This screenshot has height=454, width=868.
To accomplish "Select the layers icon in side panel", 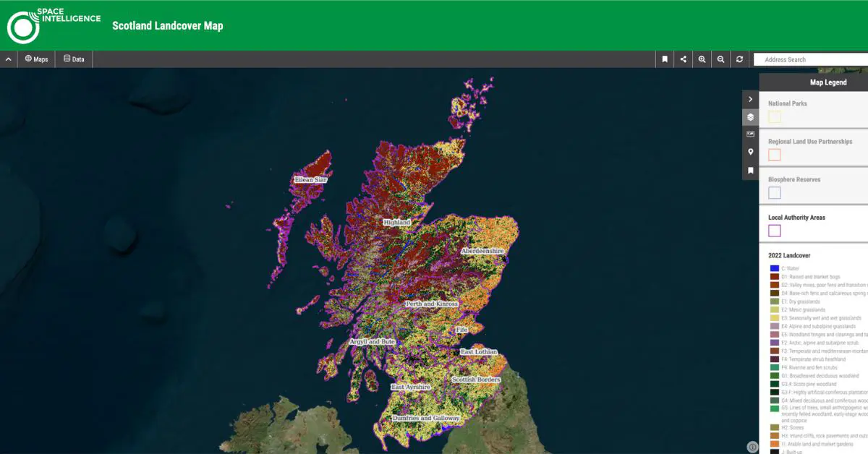I will [x=751, y=117].
